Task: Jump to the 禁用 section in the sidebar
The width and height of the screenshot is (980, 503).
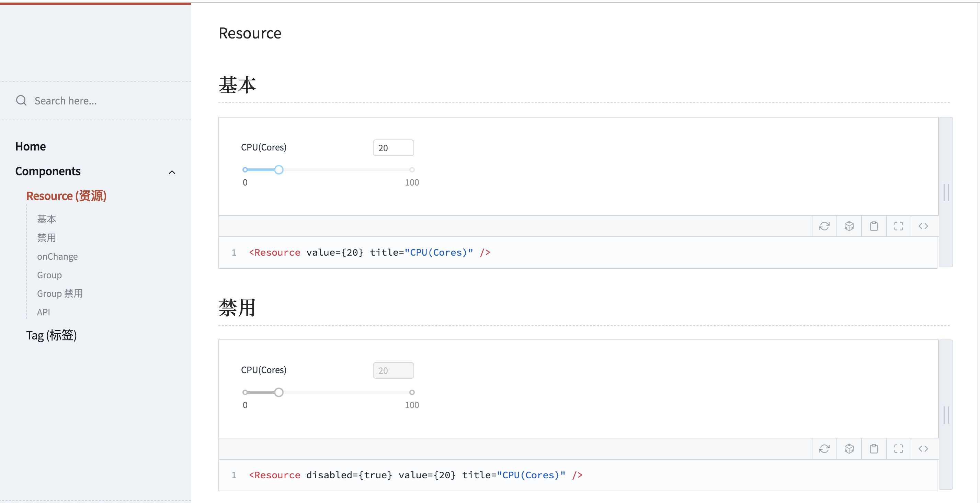Action: (46, 238)
